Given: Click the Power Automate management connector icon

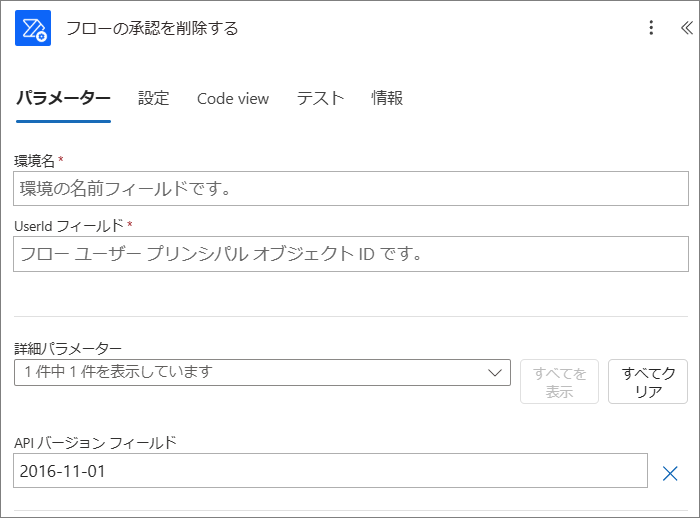Looking at the screenshot, I should click(x=33, y=28).
